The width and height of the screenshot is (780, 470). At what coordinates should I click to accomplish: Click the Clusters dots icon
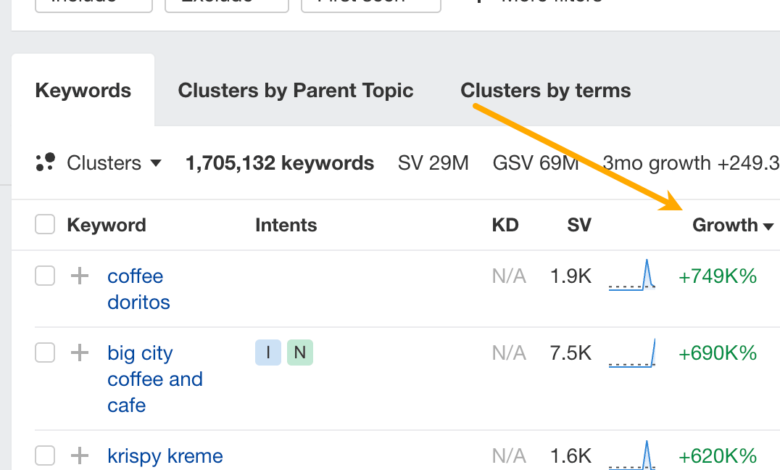coord(45,163)
